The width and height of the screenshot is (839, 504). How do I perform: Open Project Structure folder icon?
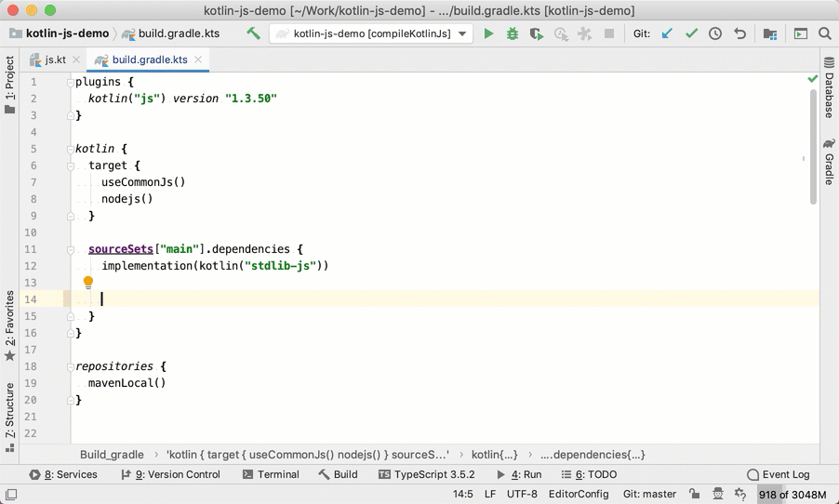tap(770, 34)
